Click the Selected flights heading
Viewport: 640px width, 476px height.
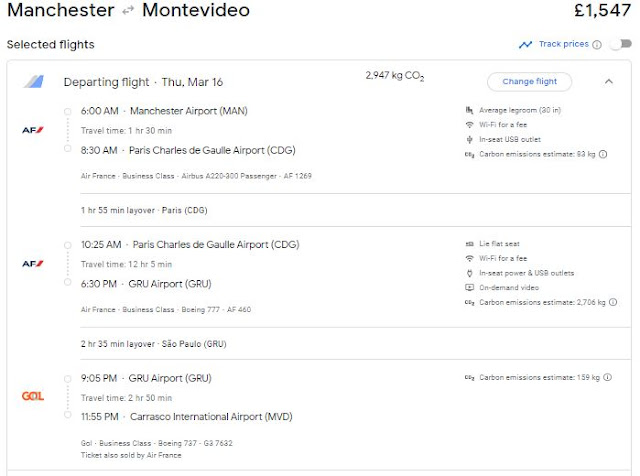coord(51,44)
